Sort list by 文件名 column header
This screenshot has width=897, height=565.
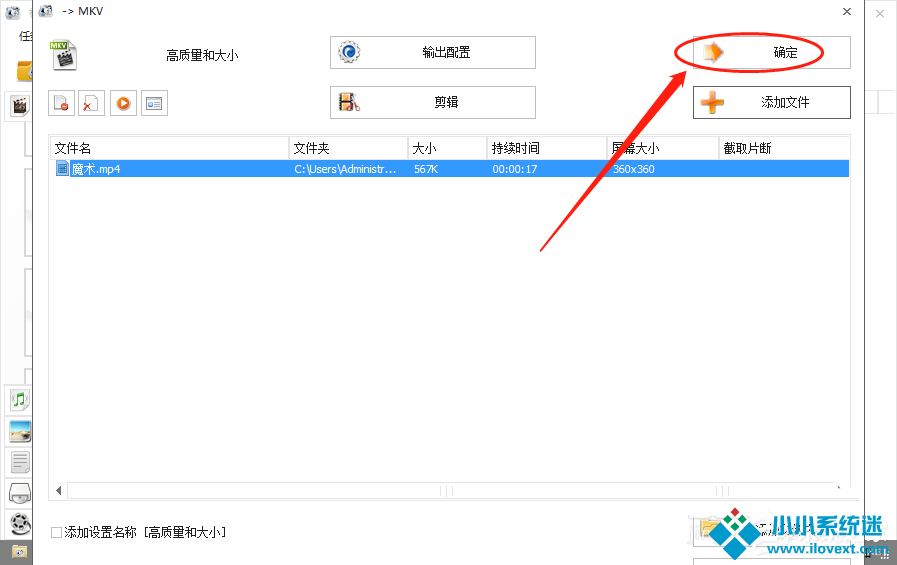168,148
